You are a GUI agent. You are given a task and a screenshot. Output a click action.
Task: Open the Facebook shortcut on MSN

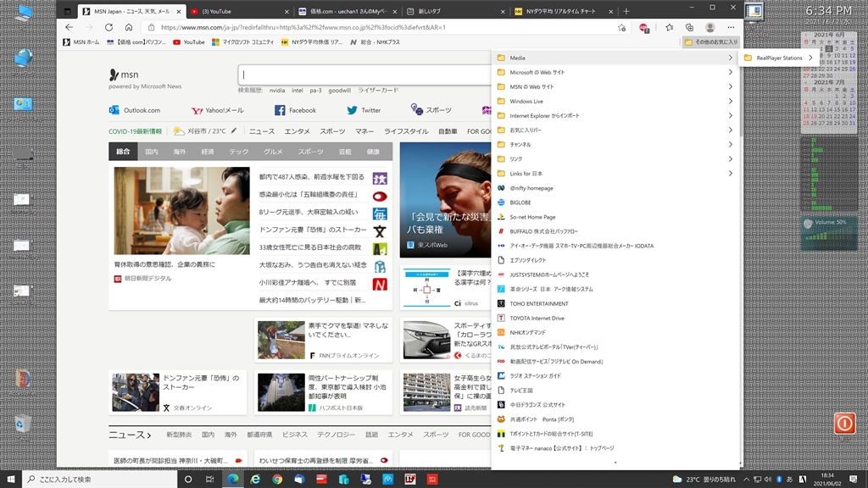295,110
